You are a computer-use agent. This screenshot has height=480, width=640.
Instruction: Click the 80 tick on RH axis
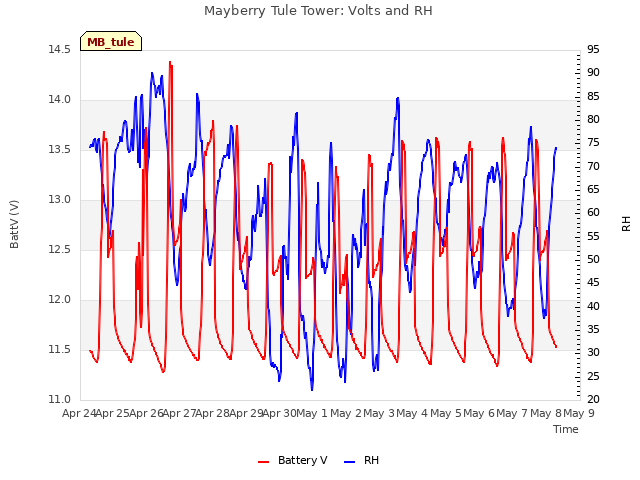click(x=593, y=120)
